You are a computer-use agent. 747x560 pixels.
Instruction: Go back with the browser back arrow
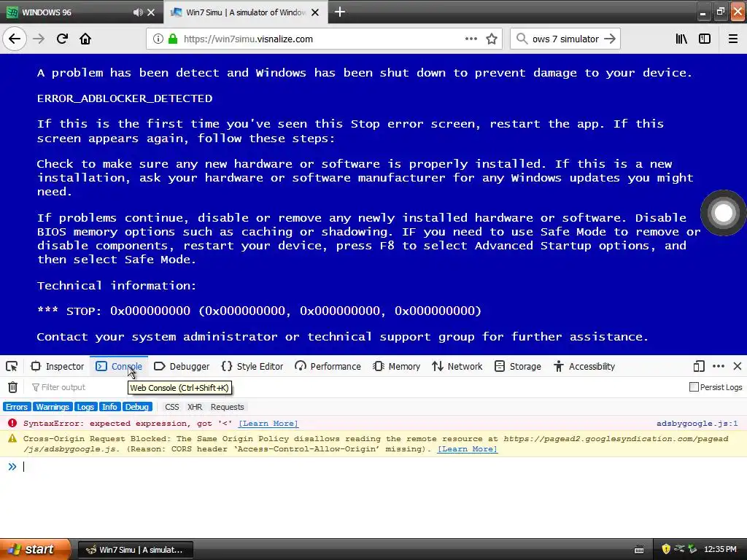tap(15, 39)
